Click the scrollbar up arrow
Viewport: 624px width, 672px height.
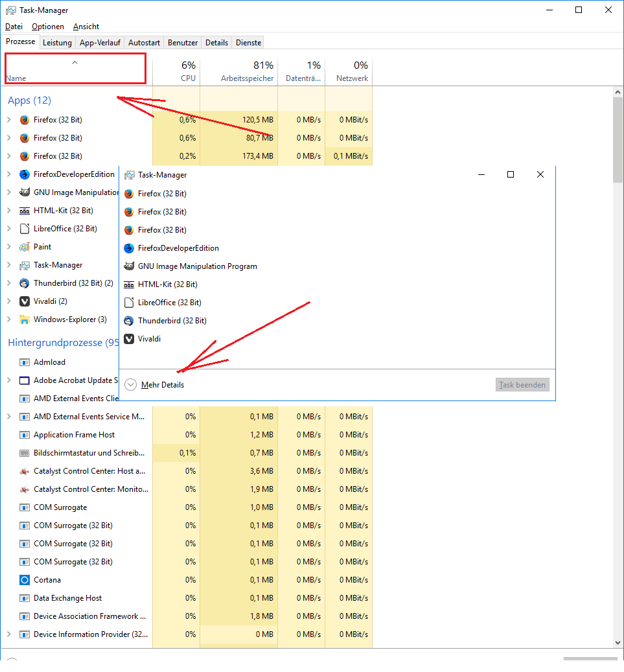coord(618,92)
